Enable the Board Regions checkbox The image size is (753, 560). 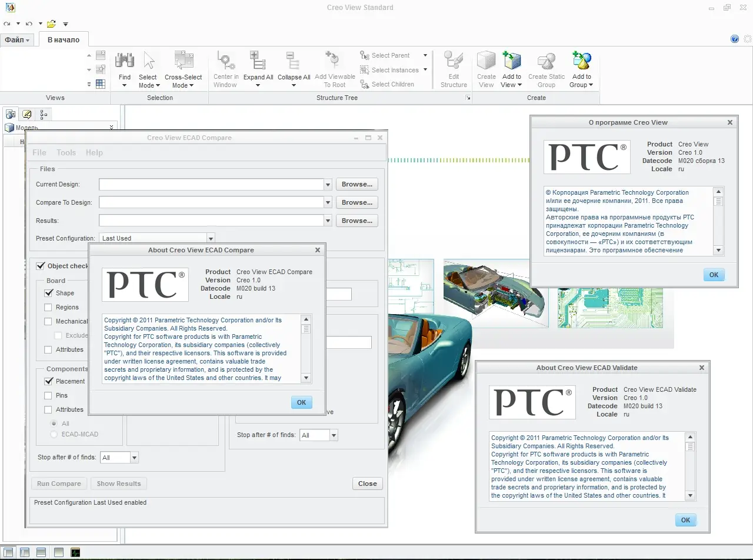click(48, 307)
